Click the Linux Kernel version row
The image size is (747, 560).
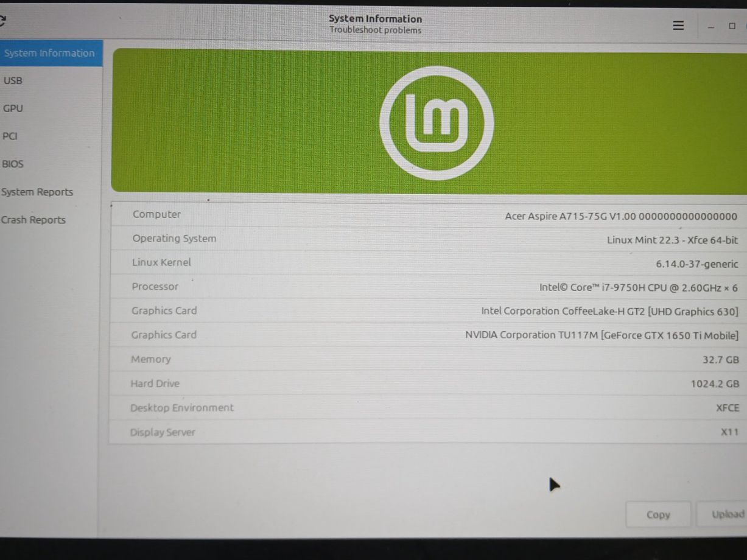click(429, 263)
